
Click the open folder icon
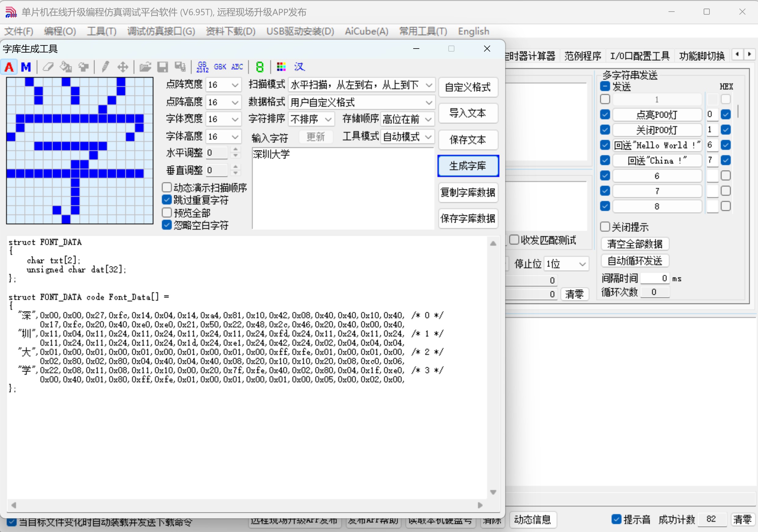[145, 67]
